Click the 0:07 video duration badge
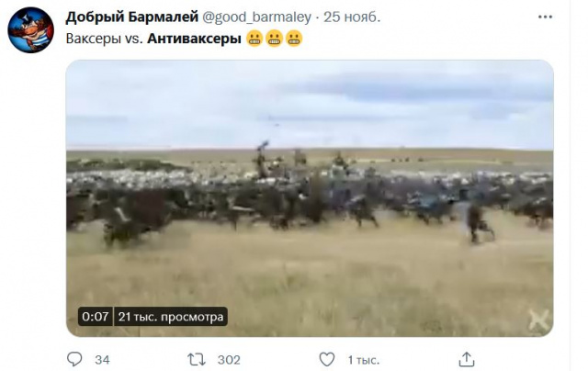The width and height of the screenshot is (588, 371). tap(95, 317)
